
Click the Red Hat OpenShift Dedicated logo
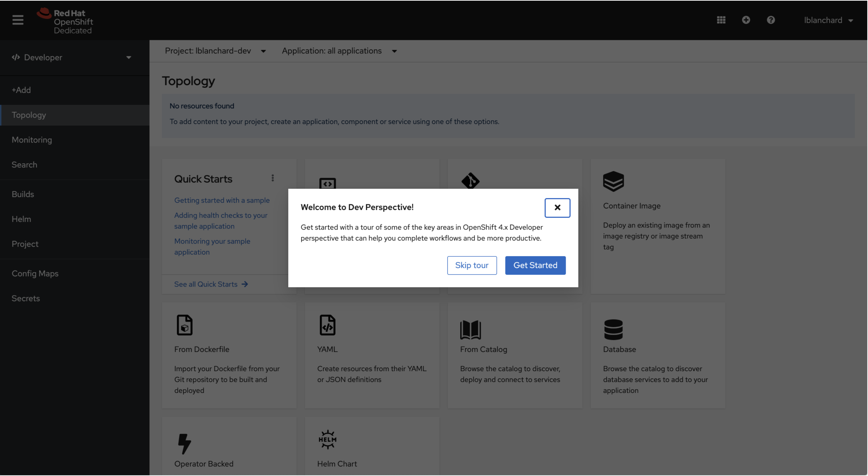tap(65, 21)
